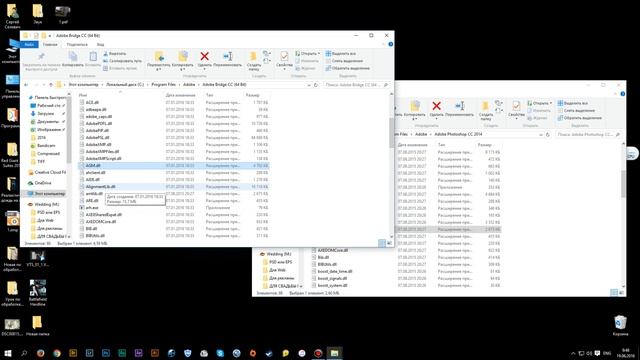Click New folder icon in Photoshop window ribbon
640x360 pixels.
point(485,106)
